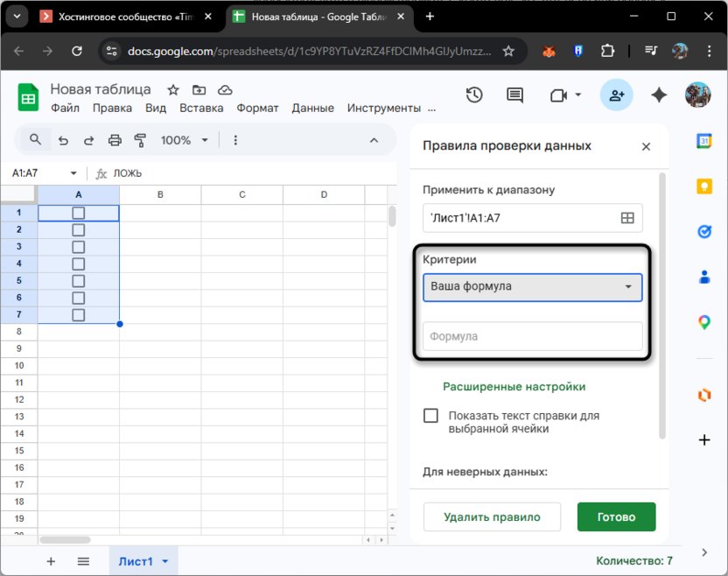This screenshot has width=728, height=576.
Task: Open the Print icon in the toolbar
Action: 114,139
